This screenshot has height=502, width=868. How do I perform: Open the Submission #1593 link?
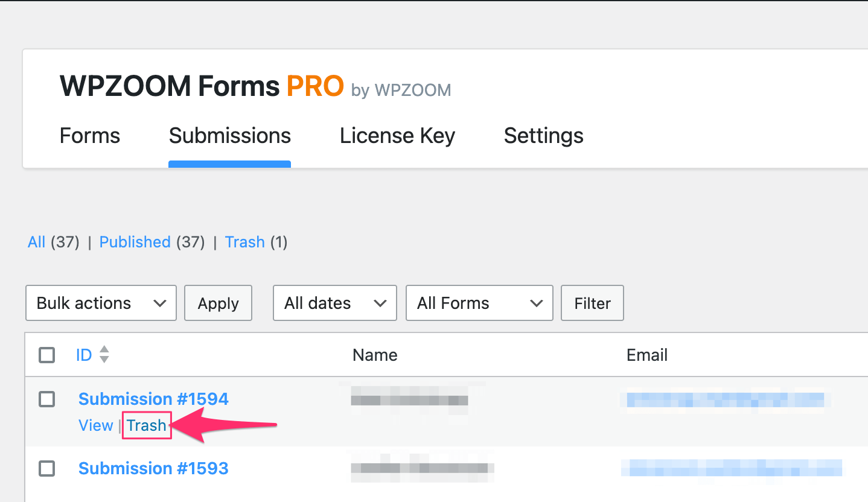tap(153, 468)
